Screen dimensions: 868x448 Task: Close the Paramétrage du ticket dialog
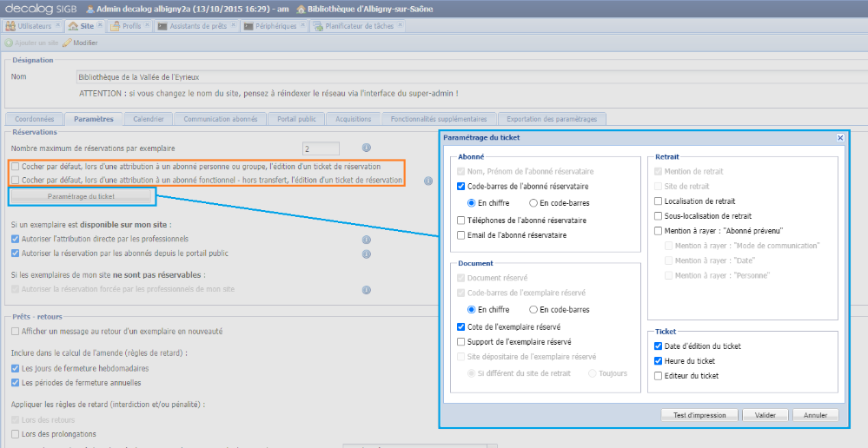(x=840, y=138)
